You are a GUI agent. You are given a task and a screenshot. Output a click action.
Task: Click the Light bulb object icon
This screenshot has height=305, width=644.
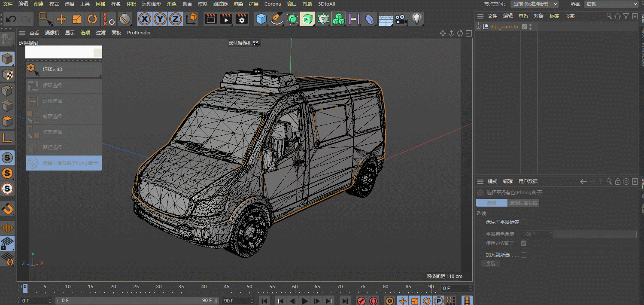(x=416, y=19)
